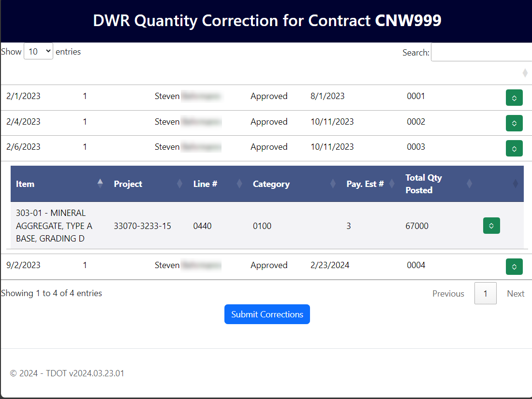
Task: Expand the 9/2/2023 row details
Action: pyautogui.click(x=514, y=267)
